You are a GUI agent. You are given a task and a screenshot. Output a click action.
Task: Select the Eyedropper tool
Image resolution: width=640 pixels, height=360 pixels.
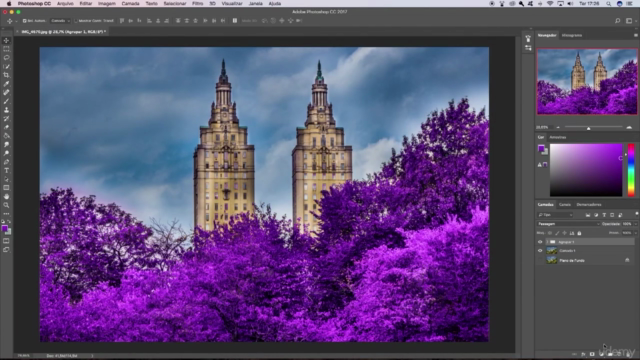6,84
